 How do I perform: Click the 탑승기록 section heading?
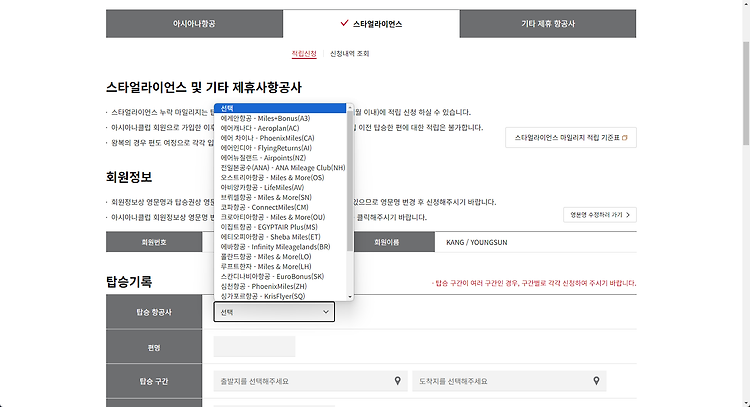point(129,282)
